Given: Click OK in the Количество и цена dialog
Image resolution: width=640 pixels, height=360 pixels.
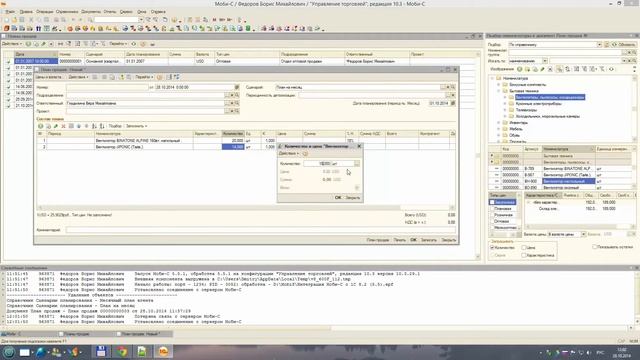Looking at the screenshot, I should point(338,198).
